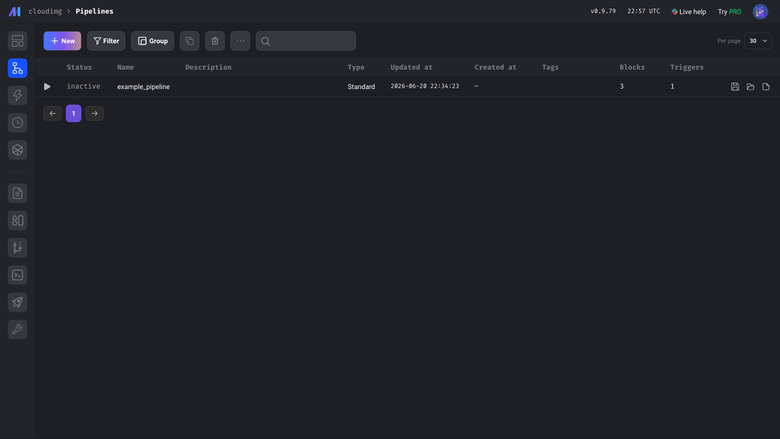This screenshot has height=439, width=780.
Task: Click the delete trash toolbar icon
Action: [215, 41]
